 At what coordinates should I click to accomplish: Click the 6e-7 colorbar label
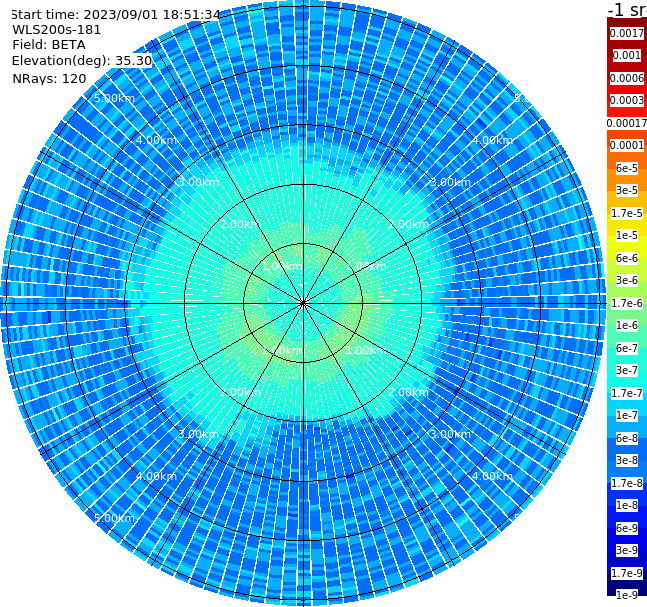point(627,348)
